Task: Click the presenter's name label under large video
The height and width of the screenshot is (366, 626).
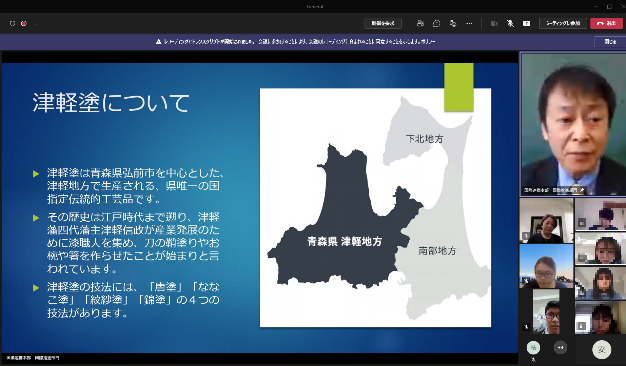Action: 550,190
